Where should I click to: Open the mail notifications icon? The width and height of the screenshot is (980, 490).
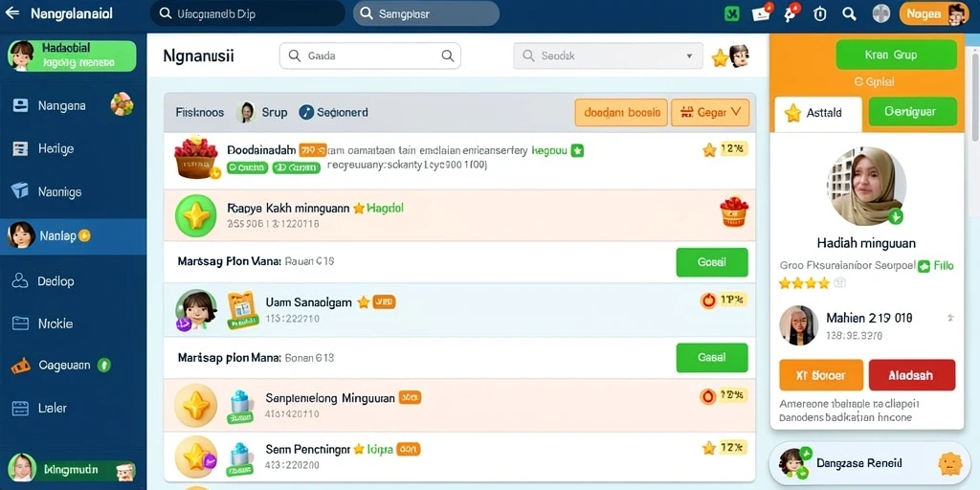(x=761, y=13)
